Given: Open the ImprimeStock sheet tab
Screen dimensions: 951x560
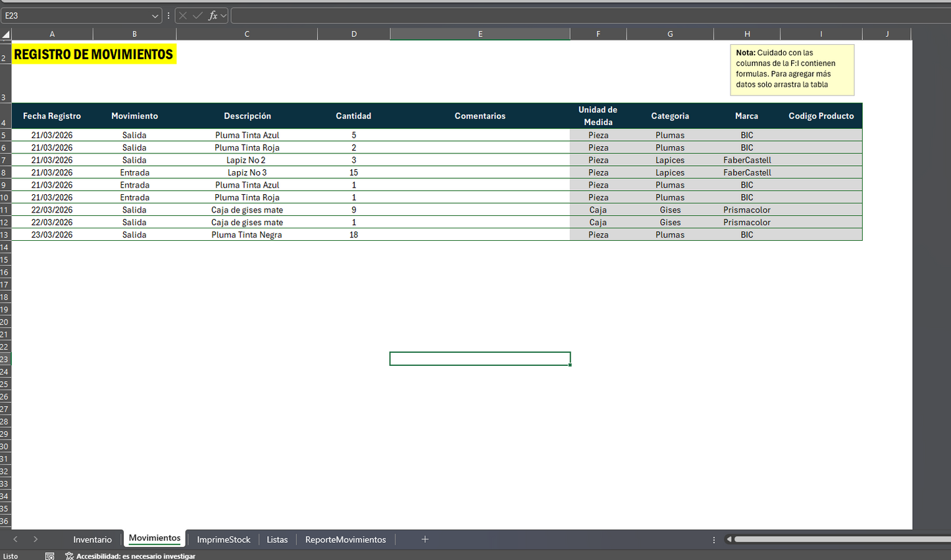Looking at the screenshot, I should [x=224, y=540].
